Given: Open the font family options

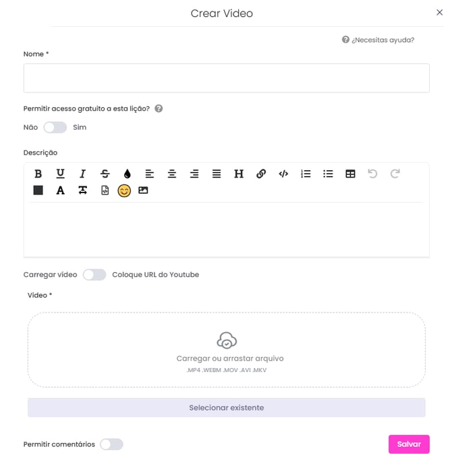Looking at the screenshot, I should [60, 190].
